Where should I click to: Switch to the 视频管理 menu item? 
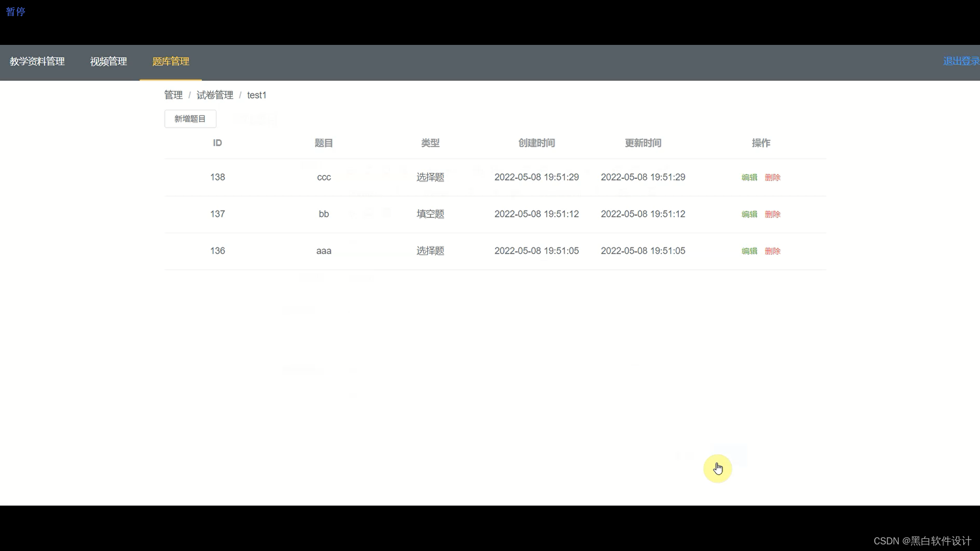[109, 61]
